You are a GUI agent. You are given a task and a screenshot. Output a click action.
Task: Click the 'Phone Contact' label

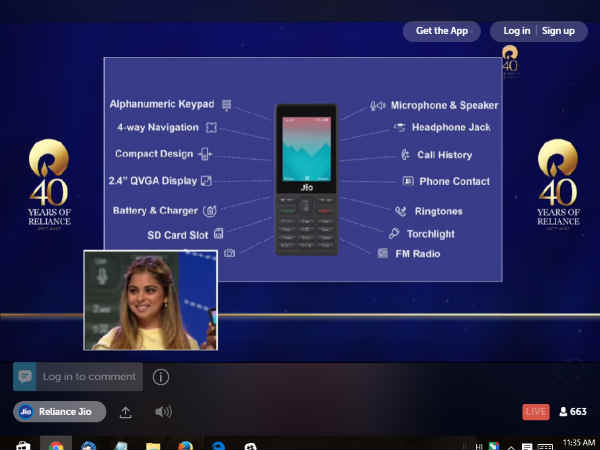(455, 181)
